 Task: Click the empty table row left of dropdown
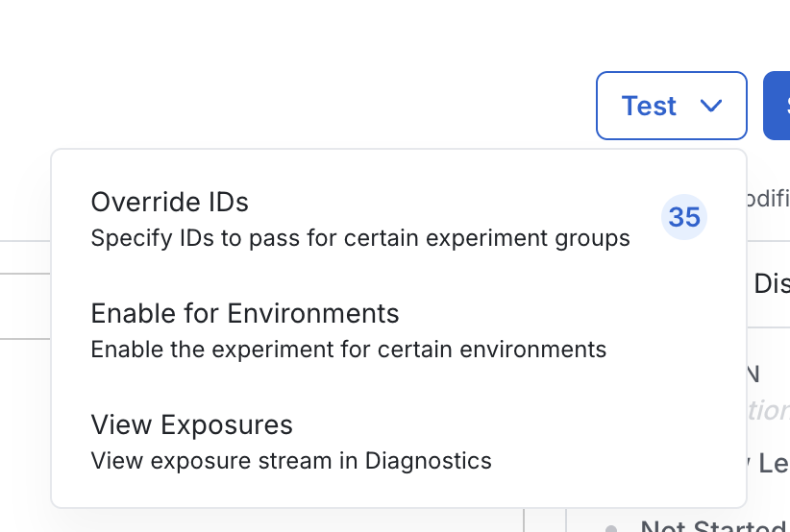(x=25, y=306)
